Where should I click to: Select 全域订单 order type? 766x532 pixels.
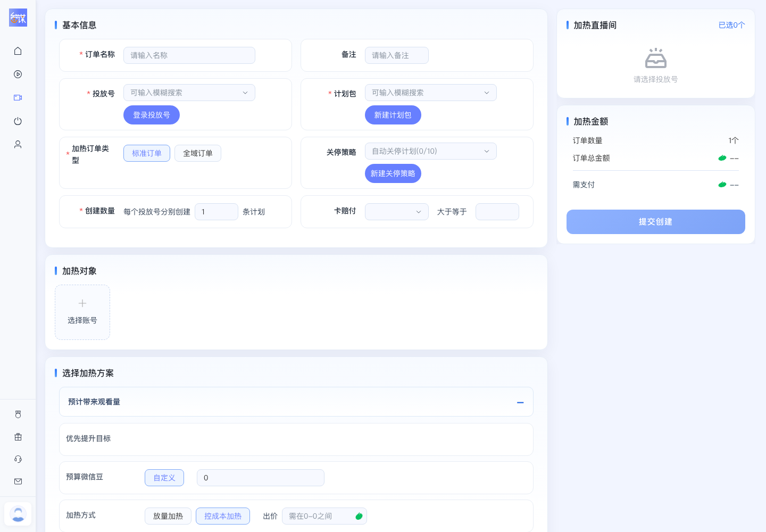pyautogui.click(x=198, y=153)
